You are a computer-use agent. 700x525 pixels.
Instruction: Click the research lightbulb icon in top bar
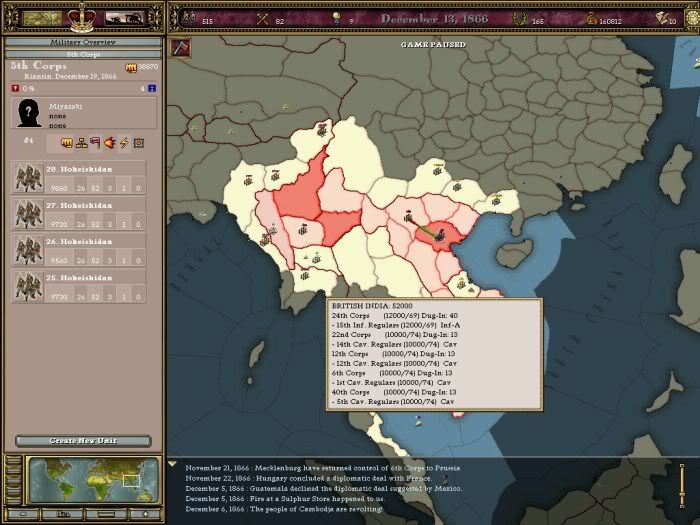(x=336, y=19)
